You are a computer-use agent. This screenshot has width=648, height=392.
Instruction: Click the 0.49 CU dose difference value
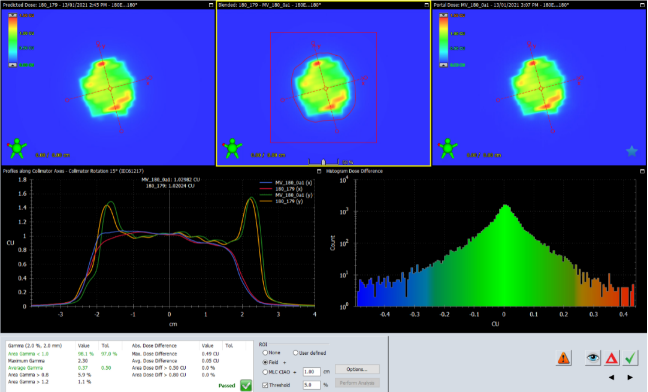(210, 354)
